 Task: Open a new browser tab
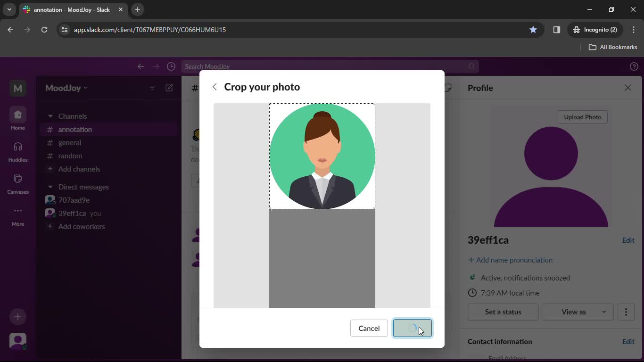click(x=138, y=9)
